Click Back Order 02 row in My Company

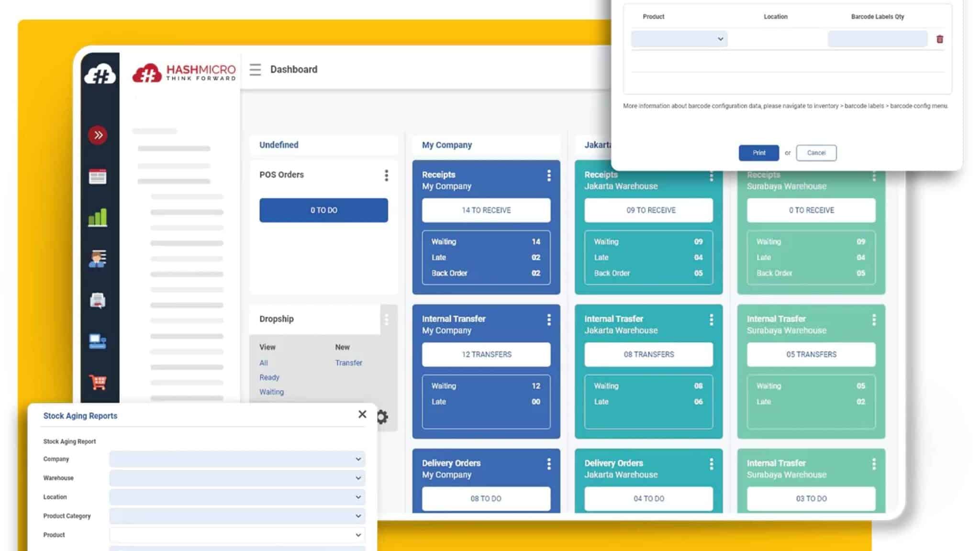click(x=486, y=273)
